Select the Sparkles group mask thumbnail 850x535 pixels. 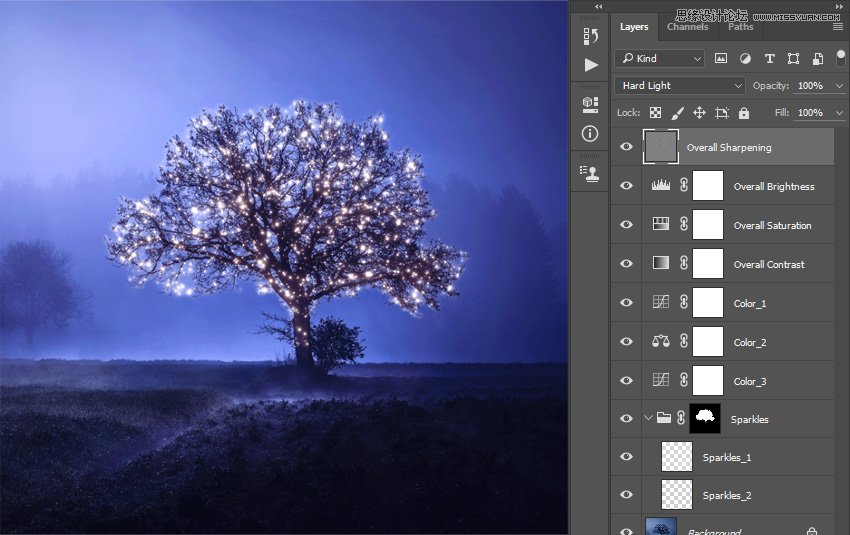click(705, 418)
